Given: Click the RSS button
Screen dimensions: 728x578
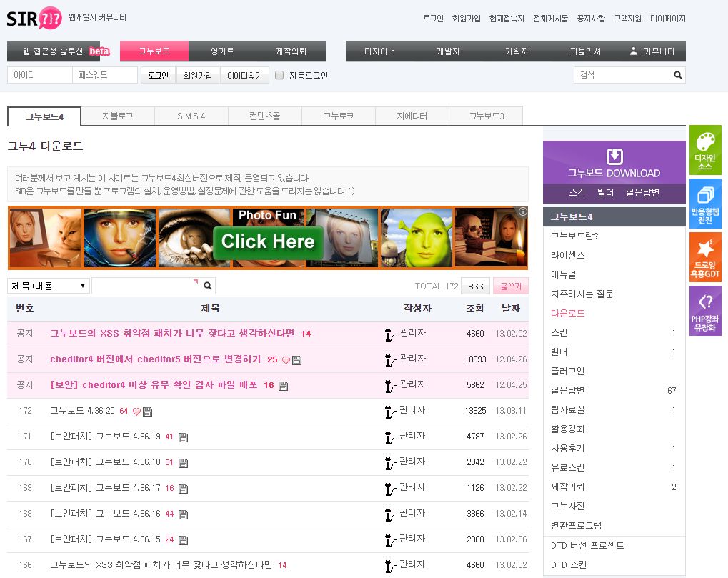Looking at the screenshot, I should (475, 286).
